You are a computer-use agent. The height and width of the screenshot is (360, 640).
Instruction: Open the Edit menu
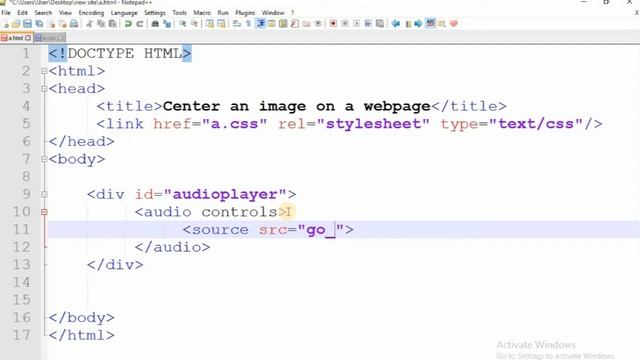point(22,13)
